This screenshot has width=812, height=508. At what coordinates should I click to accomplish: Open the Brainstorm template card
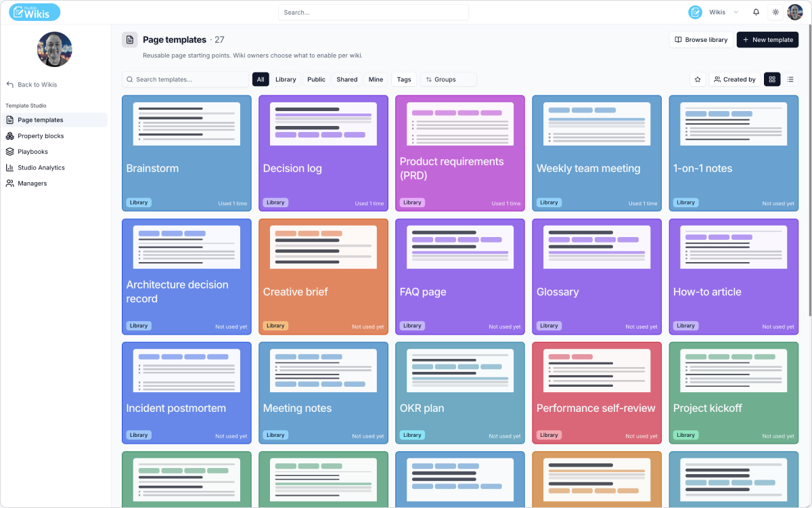187,154
